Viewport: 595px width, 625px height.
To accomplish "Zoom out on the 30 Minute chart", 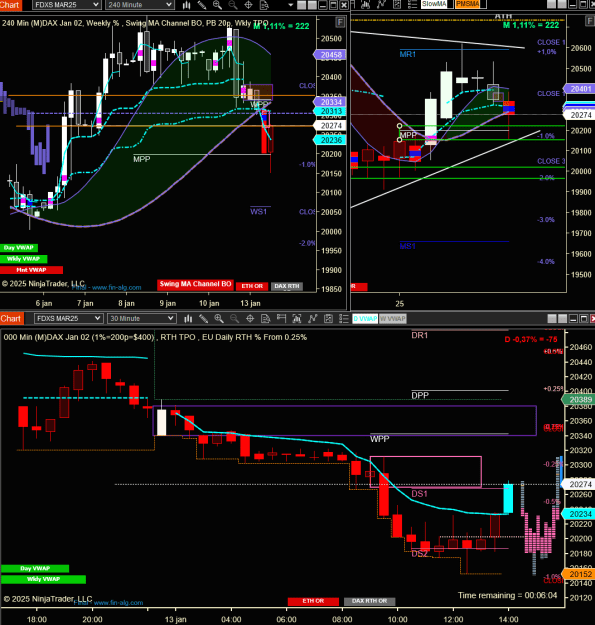I will point(234,318).
